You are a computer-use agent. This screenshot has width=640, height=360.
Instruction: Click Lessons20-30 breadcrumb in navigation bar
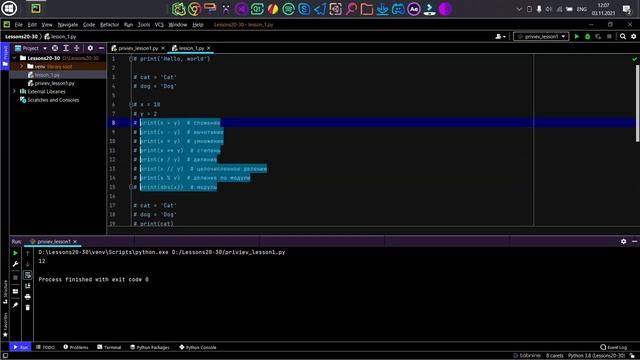pyautogui.click(x=21, y=37)
